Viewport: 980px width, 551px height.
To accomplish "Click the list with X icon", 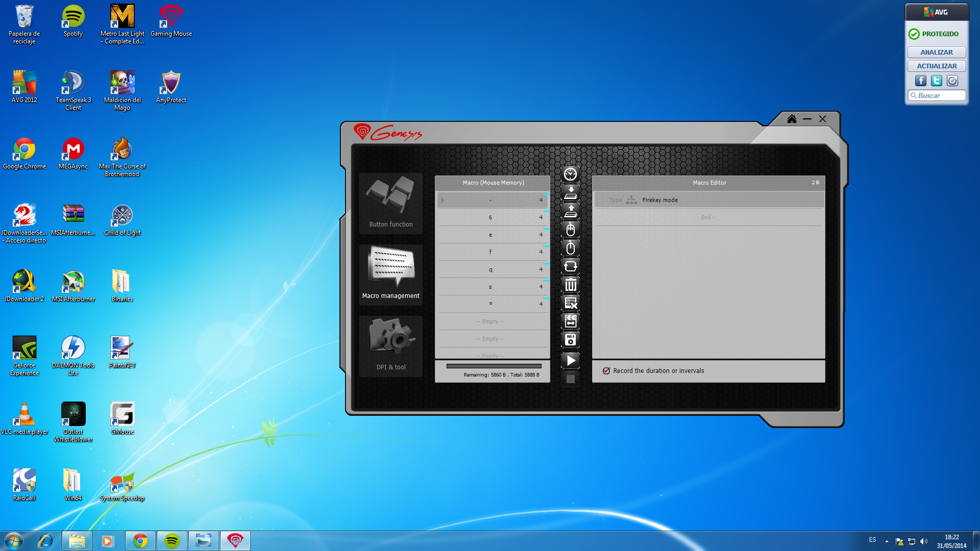I will point(570,303).
